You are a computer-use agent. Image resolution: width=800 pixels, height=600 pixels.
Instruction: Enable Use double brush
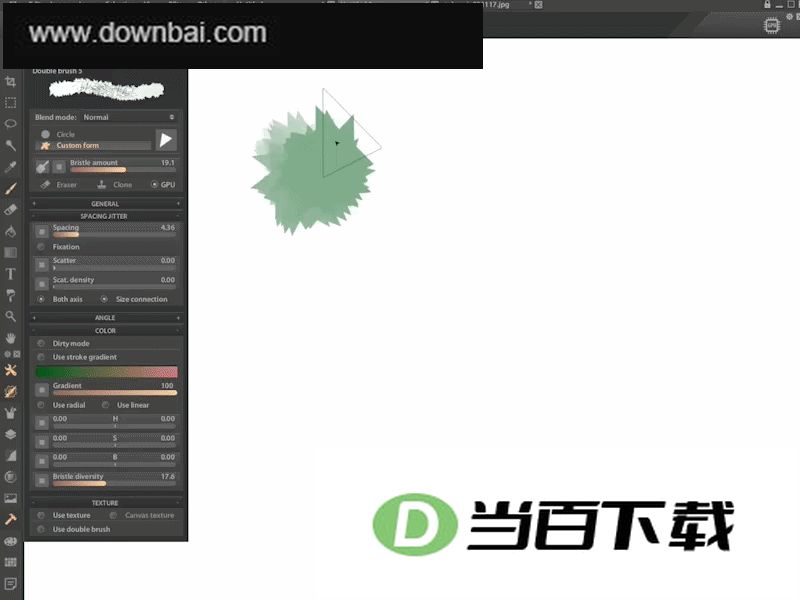point(74,530)
